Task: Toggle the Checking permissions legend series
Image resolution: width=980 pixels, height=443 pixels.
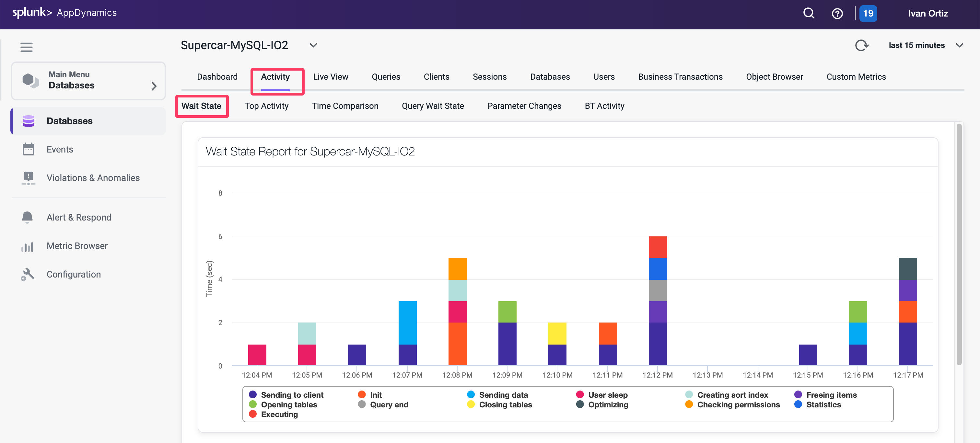Action: click(738, 404)
